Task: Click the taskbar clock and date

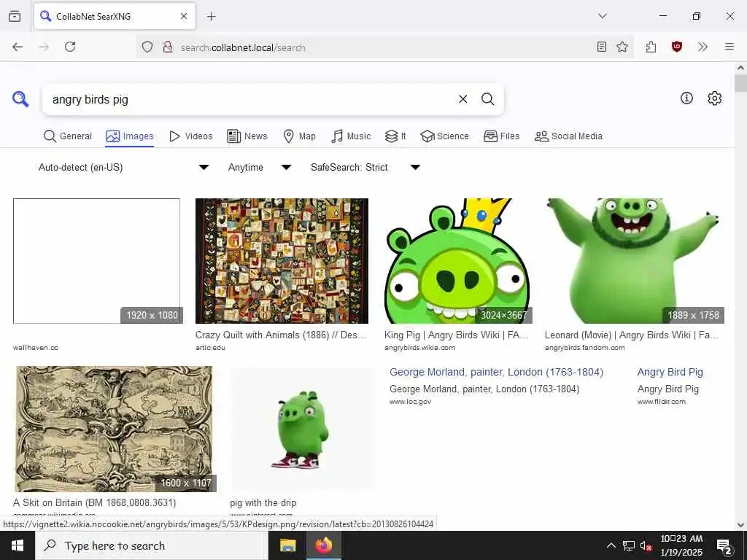Action: point(681,545)
